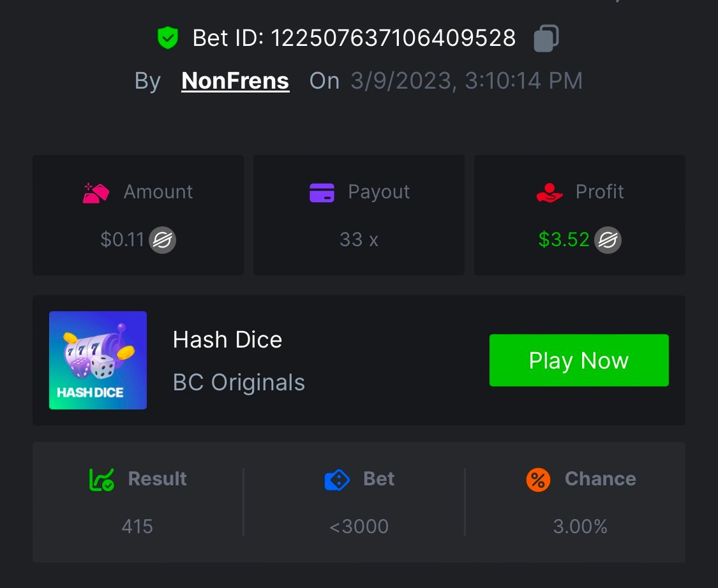
Task: Click the coin icon beside $0.11
Action: [162, 240]
